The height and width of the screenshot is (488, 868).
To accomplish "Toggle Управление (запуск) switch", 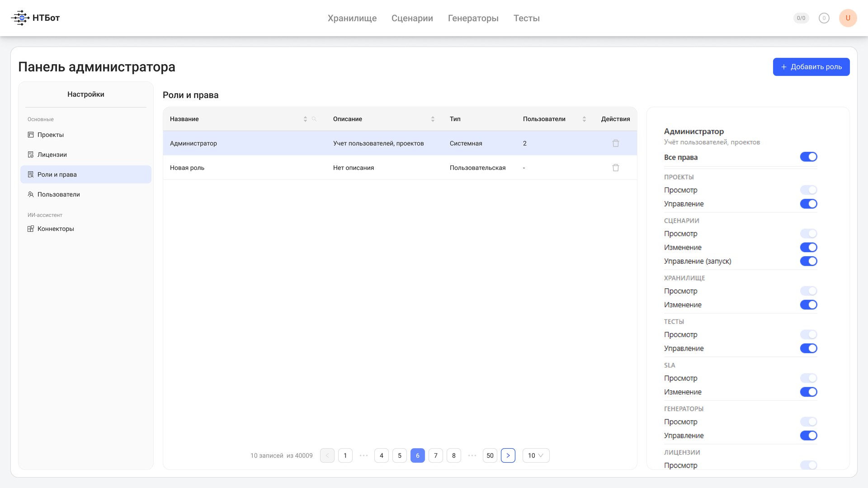I will 808,261.
